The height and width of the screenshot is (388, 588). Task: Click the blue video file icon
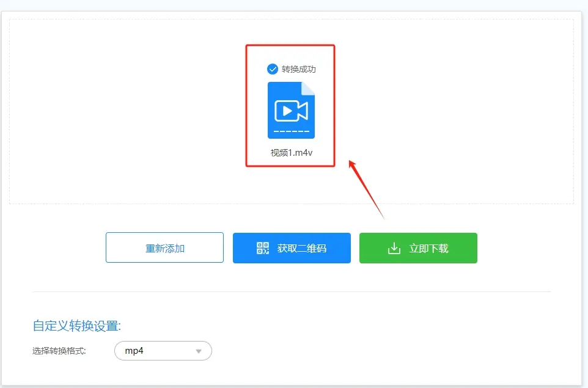click(x=291, y=110)
